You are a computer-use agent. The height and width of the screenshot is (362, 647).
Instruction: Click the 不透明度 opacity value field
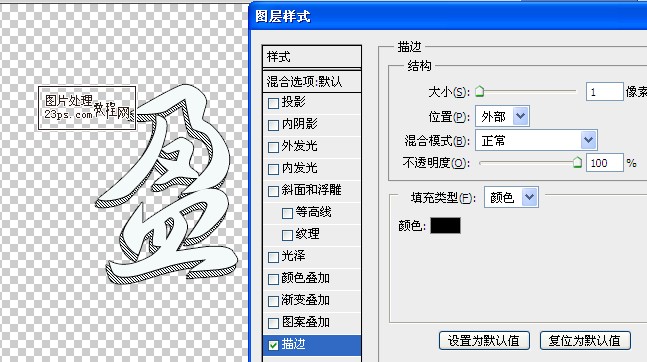point(604,163)
